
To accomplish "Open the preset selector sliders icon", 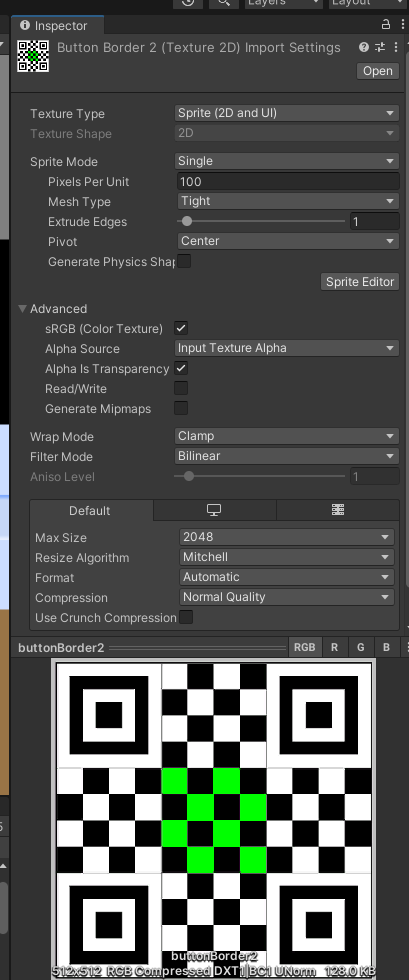I will (380, 47).
